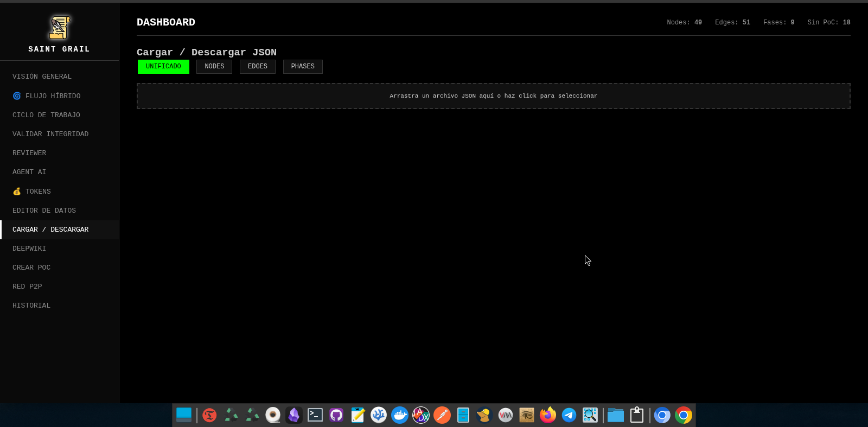The image size is (868, 427).
Task: Click the Saint Grail scroll logo
Action: point(59,27)
